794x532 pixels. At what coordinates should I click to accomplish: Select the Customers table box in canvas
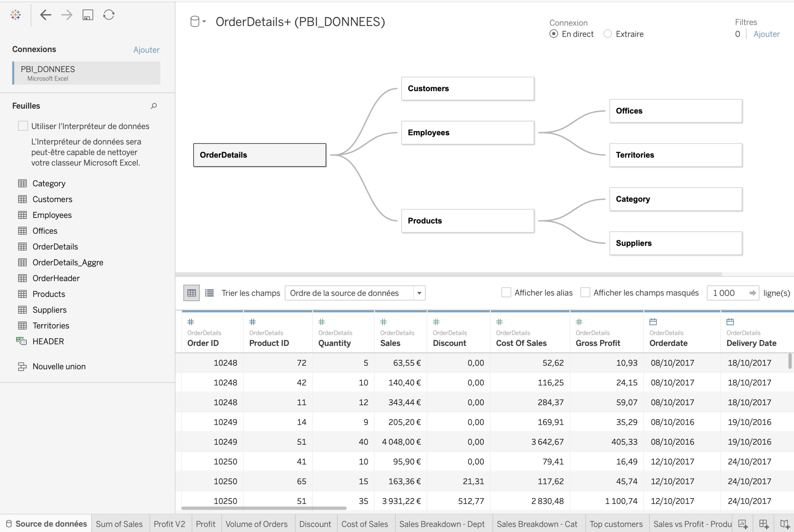coord(468,89)
